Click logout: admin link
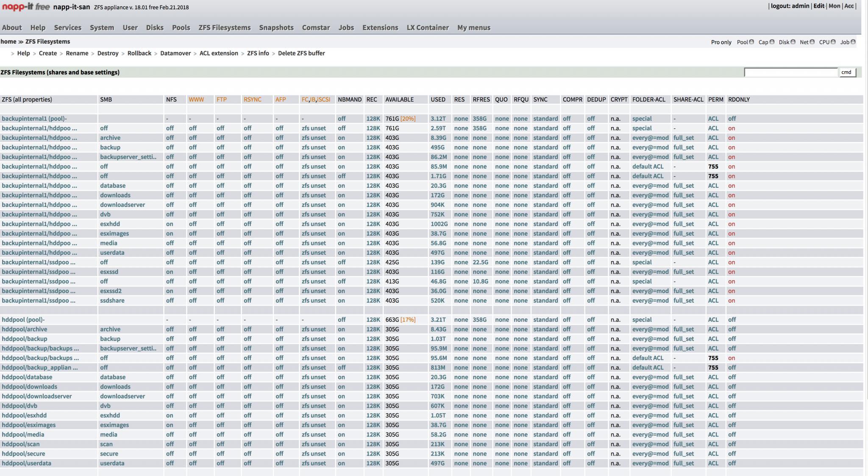This screenshot has height=476, width=868. pos(790,6)
